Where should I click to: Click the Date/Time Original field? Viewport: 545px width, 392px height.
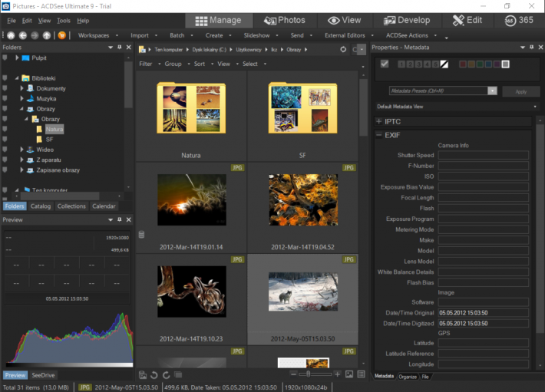pyautogui.click(x=483, y=313)
